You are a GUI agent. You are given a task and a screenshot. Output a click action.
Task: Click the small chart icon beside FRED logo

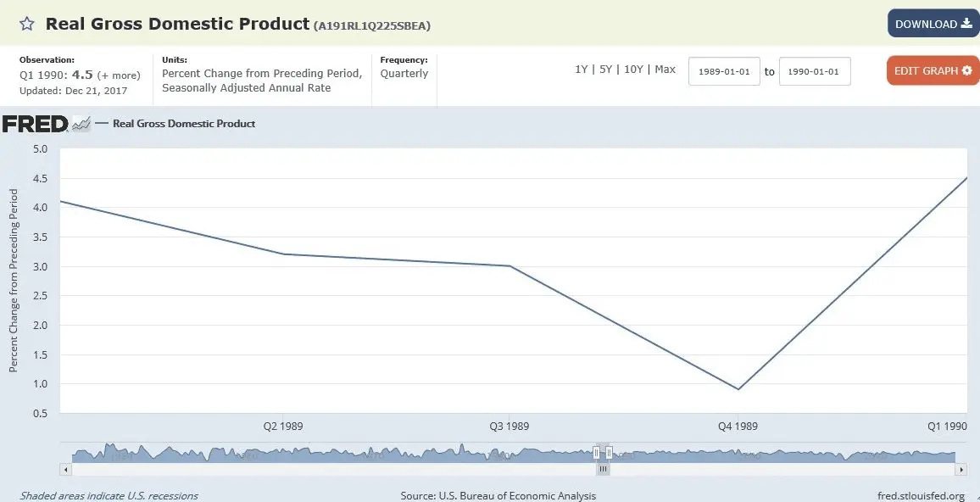point(81,124)
